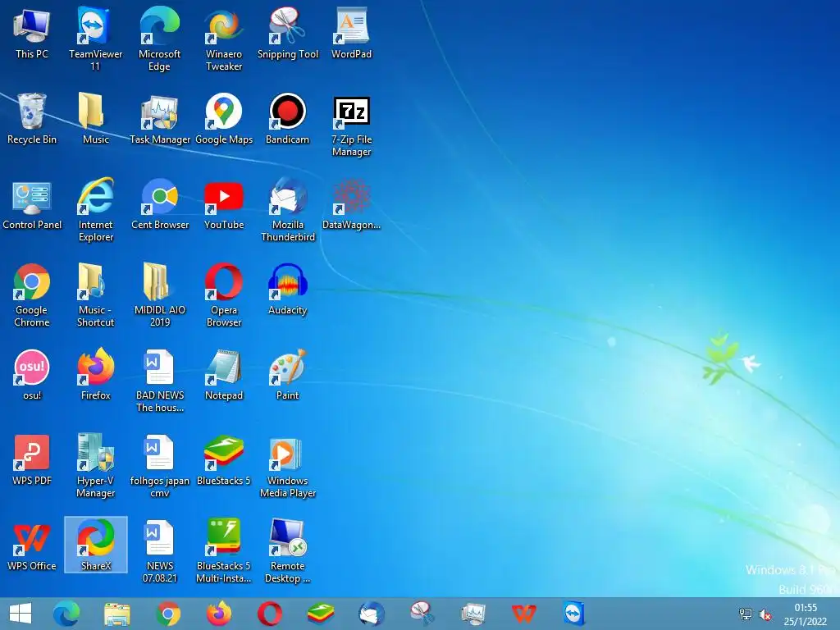The height and width of the screenshot is (630, 840).
Task: Select the DataWagon desktop shortcut
Action: click(351, 204)
